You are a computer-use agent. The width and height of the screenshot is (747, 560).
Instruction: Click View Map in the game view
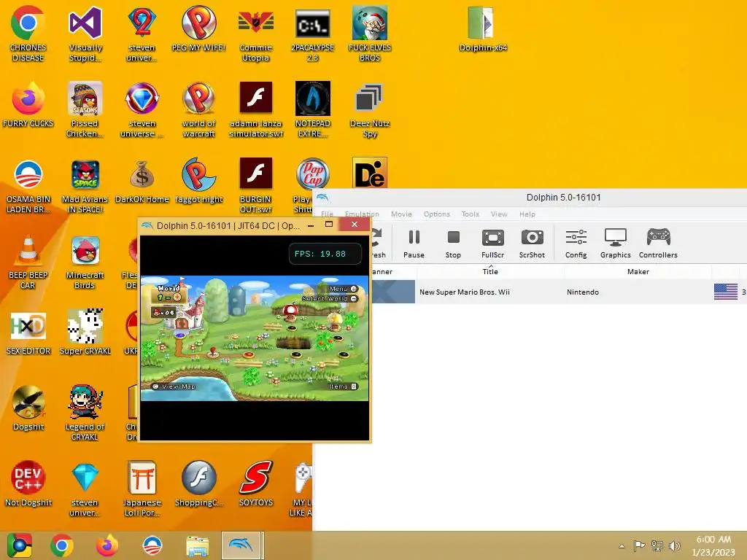point(174,386)
